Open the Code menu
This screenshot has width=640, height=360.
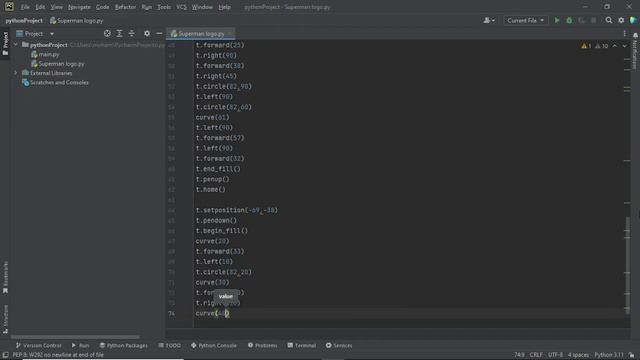(102, 7)
